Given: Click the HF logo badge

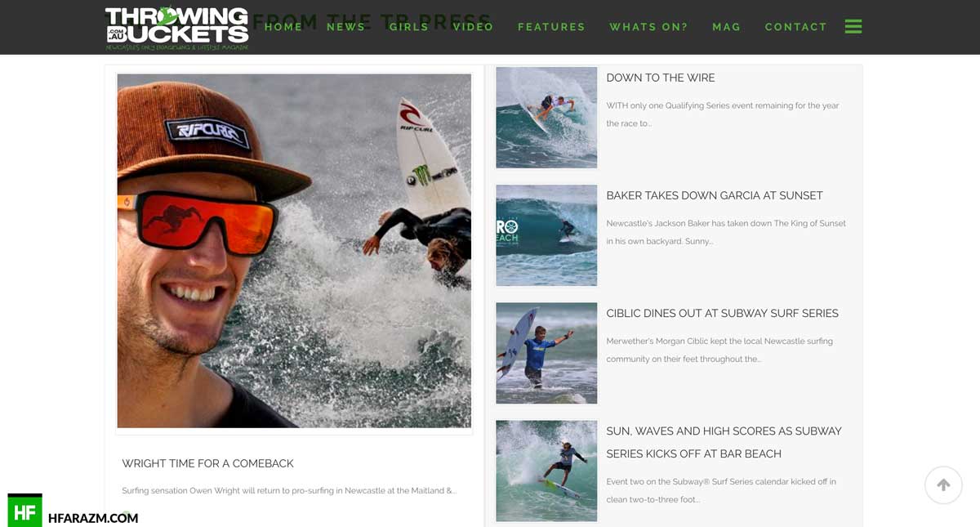Looking at the screenshot, I should coord(24,511).
